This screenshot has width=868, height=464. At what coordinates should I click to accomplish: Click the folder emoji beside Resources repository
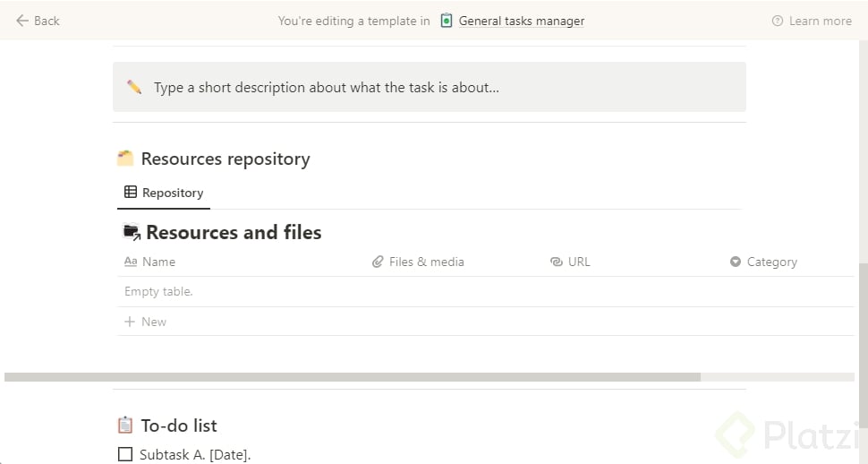point(125,159)
